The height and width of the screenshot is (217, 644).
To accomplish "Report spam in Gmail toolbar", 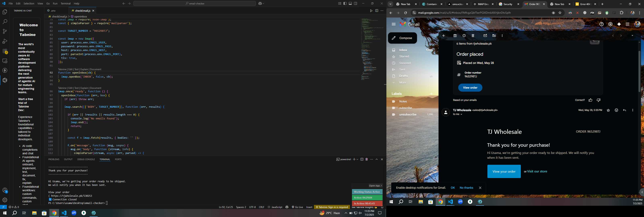I will [x=464, y=36].
